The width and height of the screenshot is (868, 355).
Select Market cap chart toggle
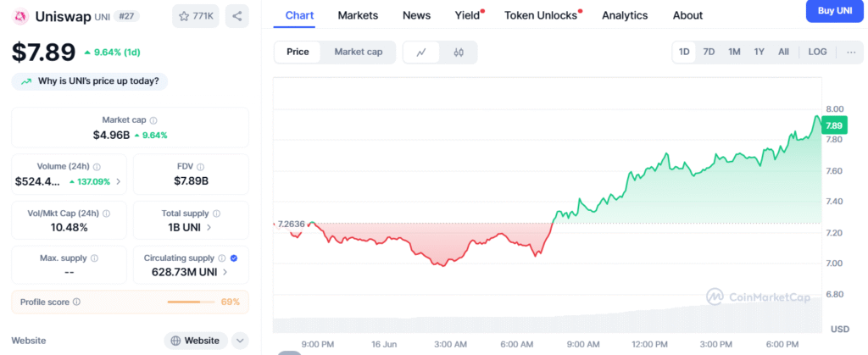359,52
